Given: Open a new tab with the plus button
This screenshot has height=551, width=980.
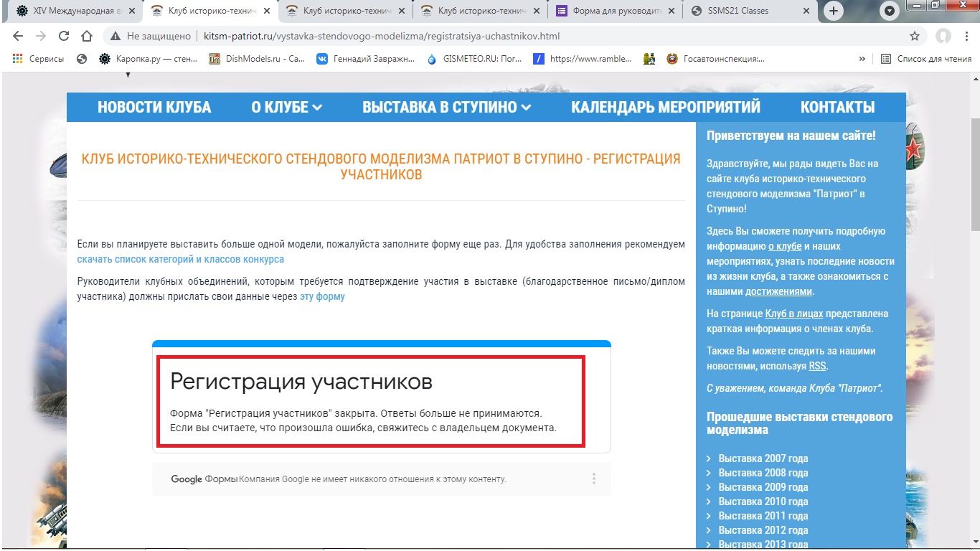Looking at the screenshot, I should click(x=833, y=11).
